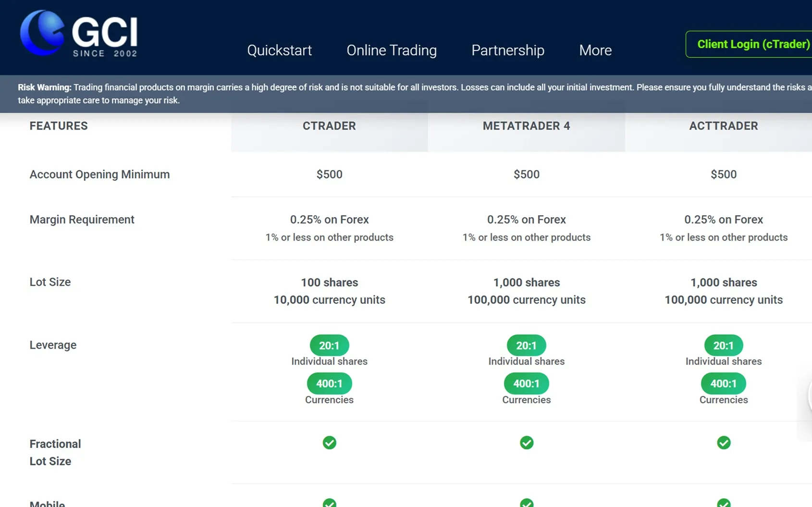Click ActTrader's Currencies label
812x507 pixels.
click(x=724, y=400)
